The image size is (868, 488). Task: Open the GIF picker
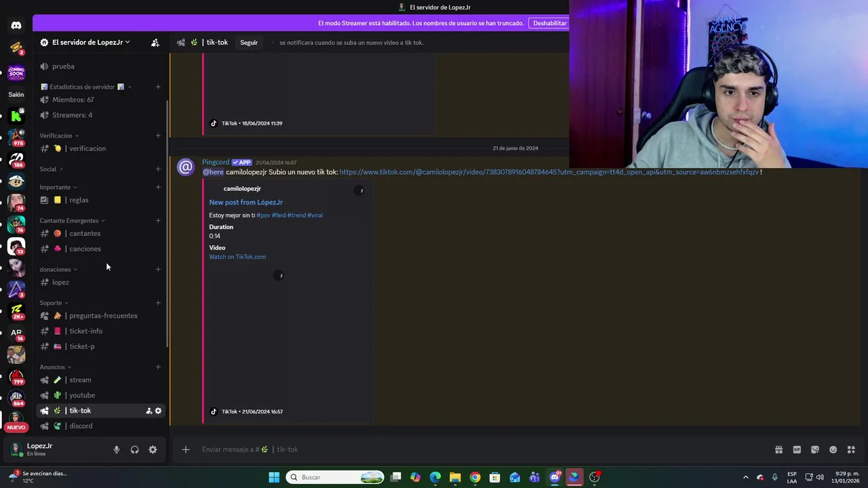pyautogui.click(x=797, y=449)
